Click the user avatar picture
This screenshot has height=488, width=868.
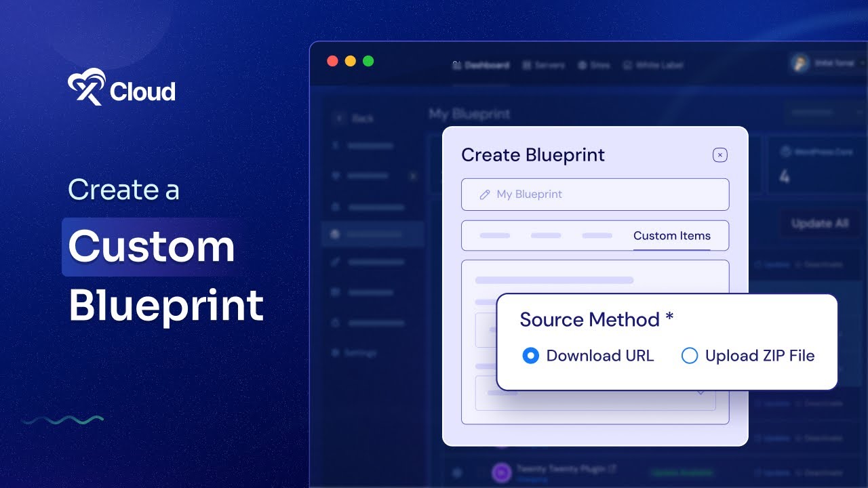coord(802,63)
